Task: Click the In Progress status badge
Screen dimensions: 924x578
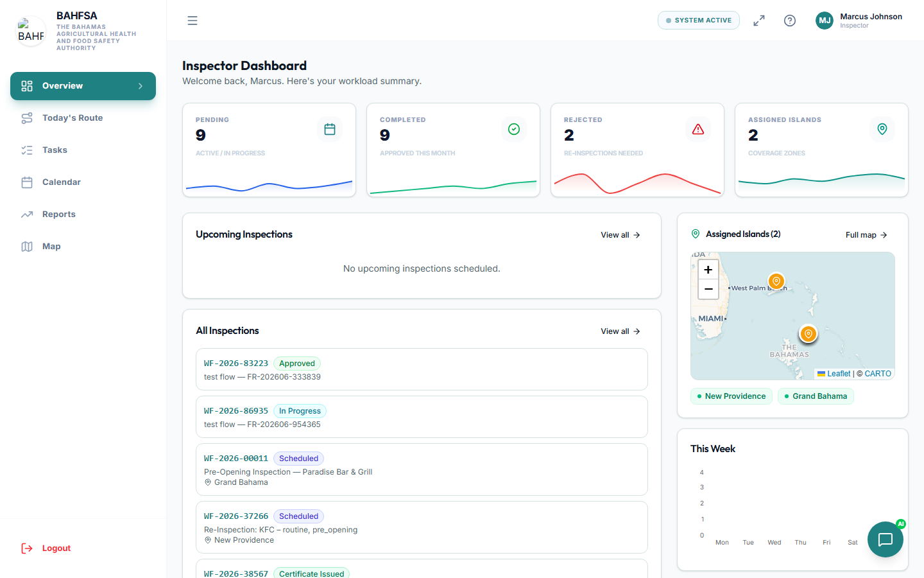Action: [x=300, y=411]
